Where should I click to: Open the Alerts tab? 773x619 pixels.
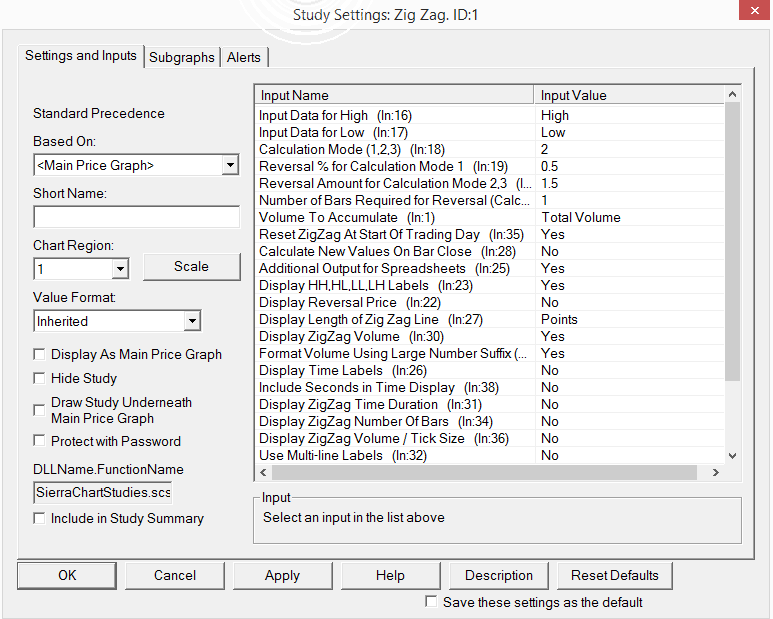point(244,57)
